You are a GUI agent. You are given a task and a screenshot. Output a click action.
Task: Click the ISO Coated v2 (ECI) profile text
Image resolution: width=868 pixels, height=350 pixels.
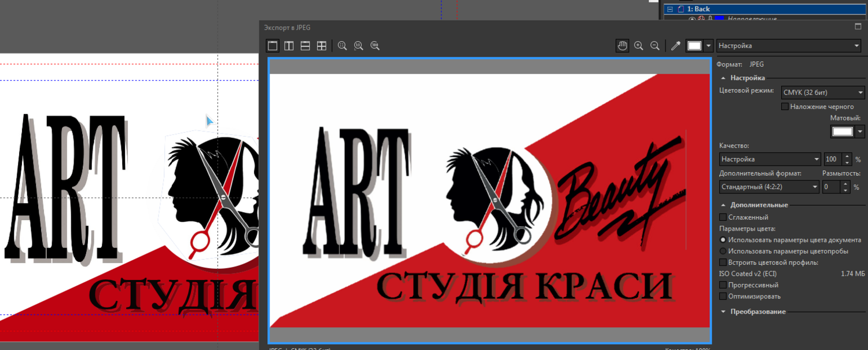pyautogui.click(x=748, y=274)
